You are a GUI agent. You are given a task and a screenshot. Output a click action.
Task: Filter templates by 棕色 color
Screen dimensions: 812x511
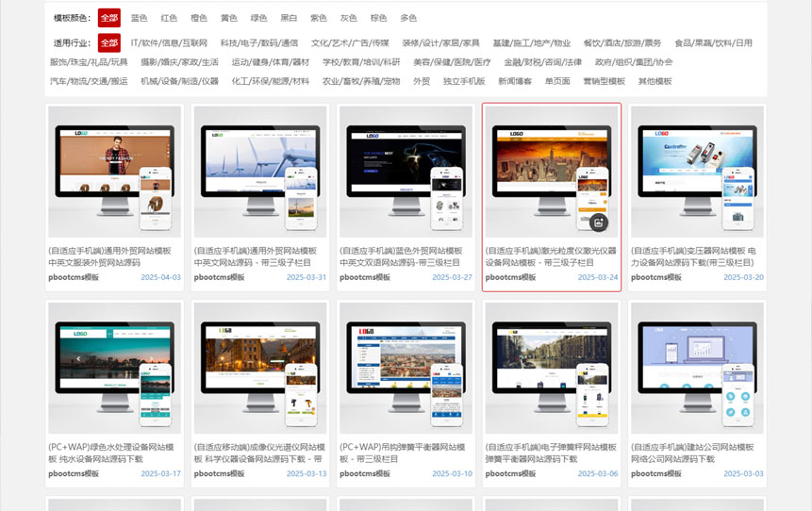[378, 18]
